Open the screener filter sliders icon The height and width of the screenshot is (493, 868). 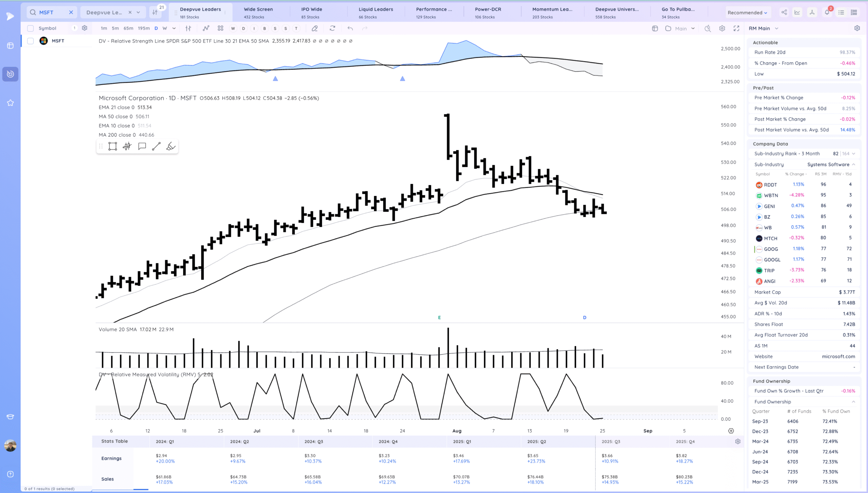pyautogui.click(x=155, y=12)
